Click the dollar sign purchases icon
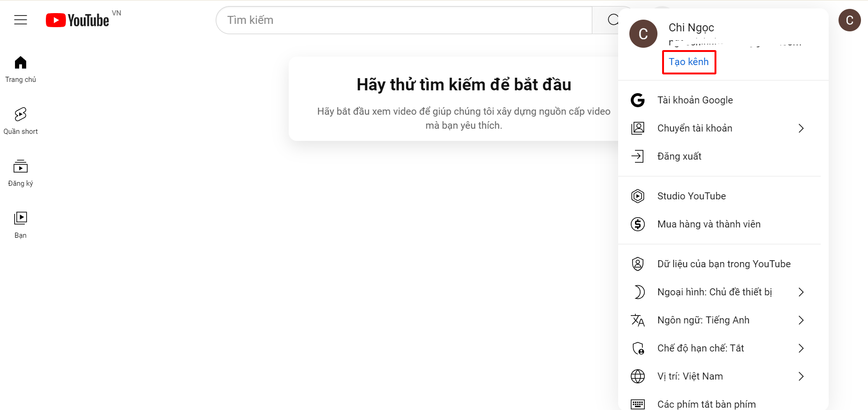 point(638,224)
